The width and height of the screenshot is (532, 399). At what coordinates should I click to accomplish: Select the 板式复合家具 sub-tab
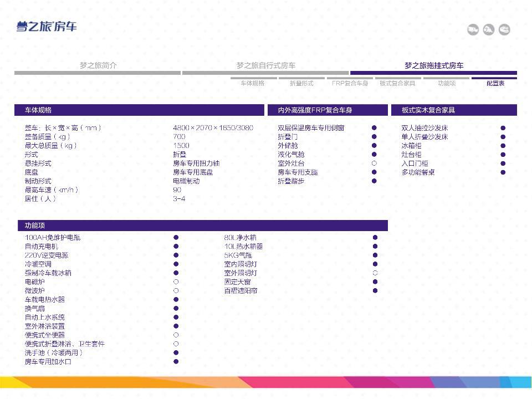(x=397, y=83)
